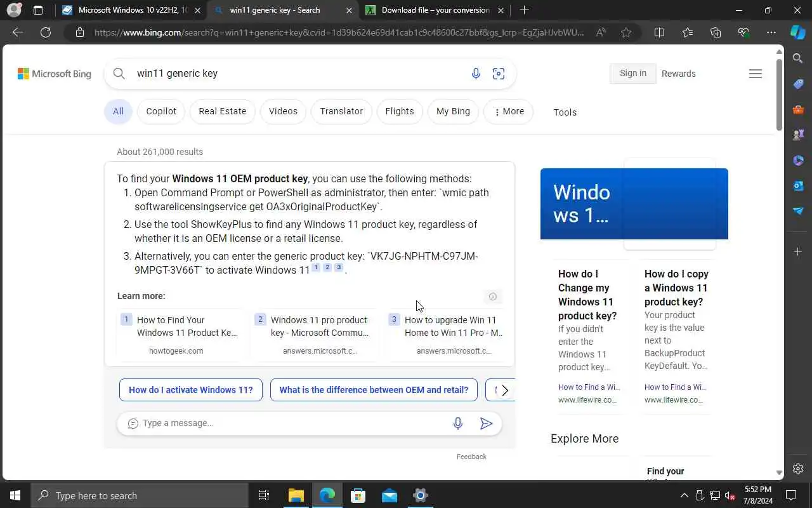
Task: Open Favorites list icon
Action: tap(688, 32)
